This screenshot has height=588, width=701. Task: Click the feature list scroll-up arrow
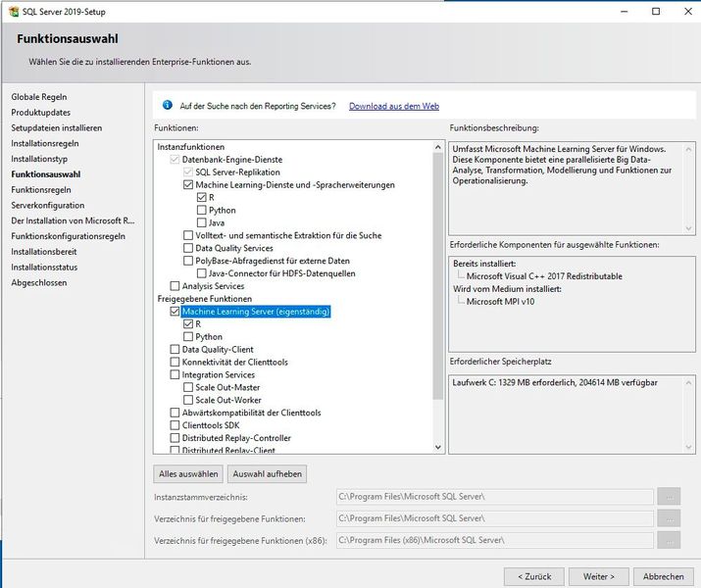pos(438,147)
